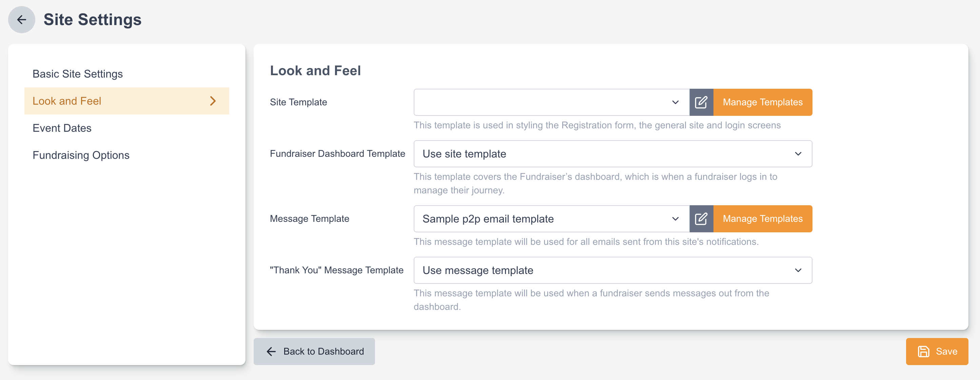Click the Back to Dashboard button
The height and width of the screenshot is (380, 980).
tap(314, 352)
